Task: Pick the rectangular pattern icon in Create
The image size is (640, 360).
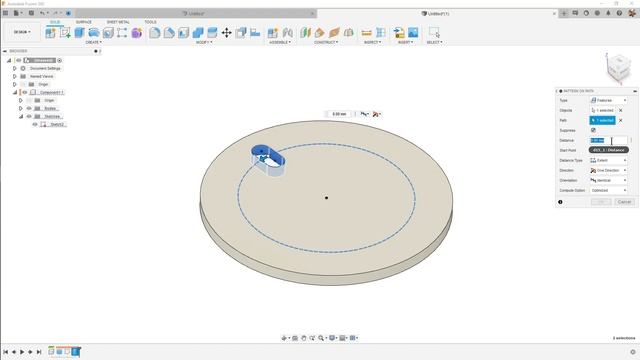Action: pyautogui.click(x=122, y=33)
